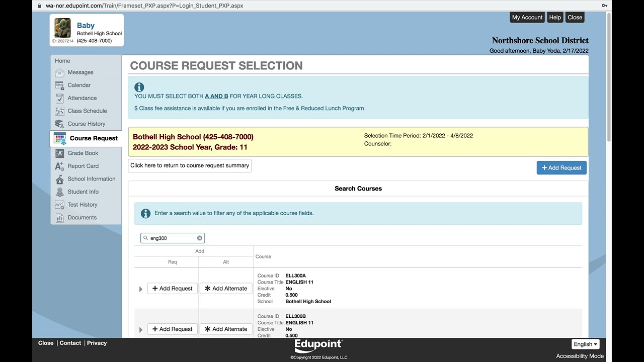Screen dimensions: 644x362
Task: Click the Student Info person icon
Action: 59,192
